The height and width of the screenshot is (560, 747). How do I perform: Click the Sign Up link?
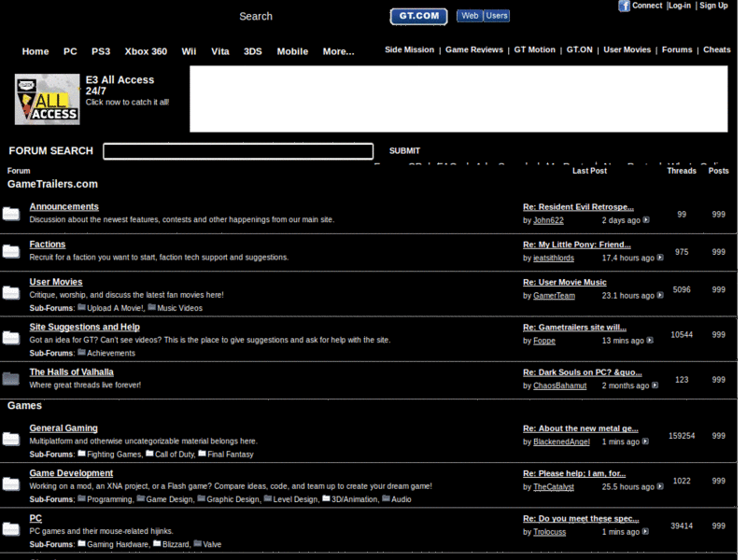[713, 6]
